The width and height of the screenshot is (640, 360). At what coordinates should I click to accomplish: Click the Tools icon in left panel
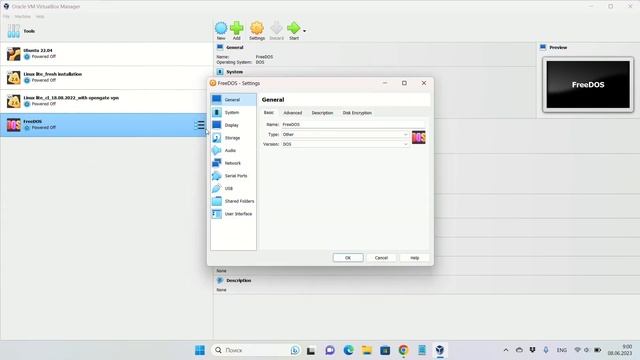[x=13, y=31]
